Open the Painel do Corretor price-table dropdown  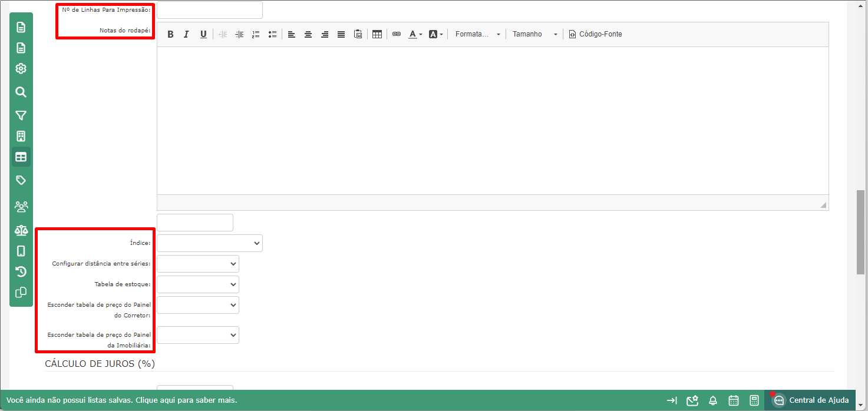click(198, 305)
